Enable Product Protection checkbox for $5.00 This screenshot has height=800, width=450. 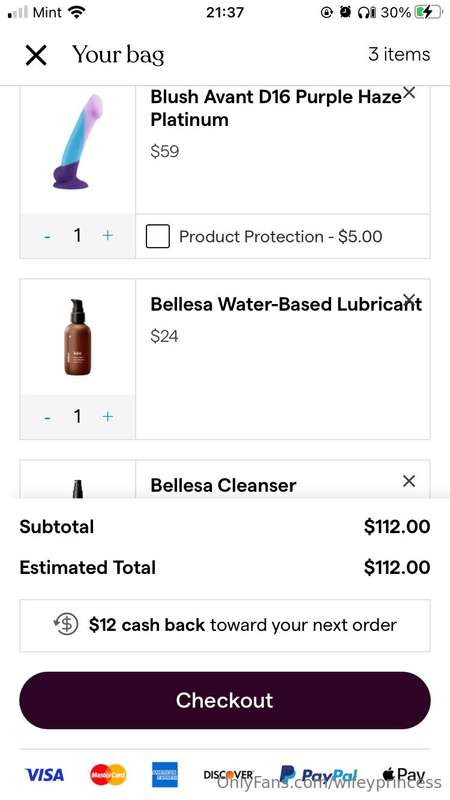tap(158, 236)
